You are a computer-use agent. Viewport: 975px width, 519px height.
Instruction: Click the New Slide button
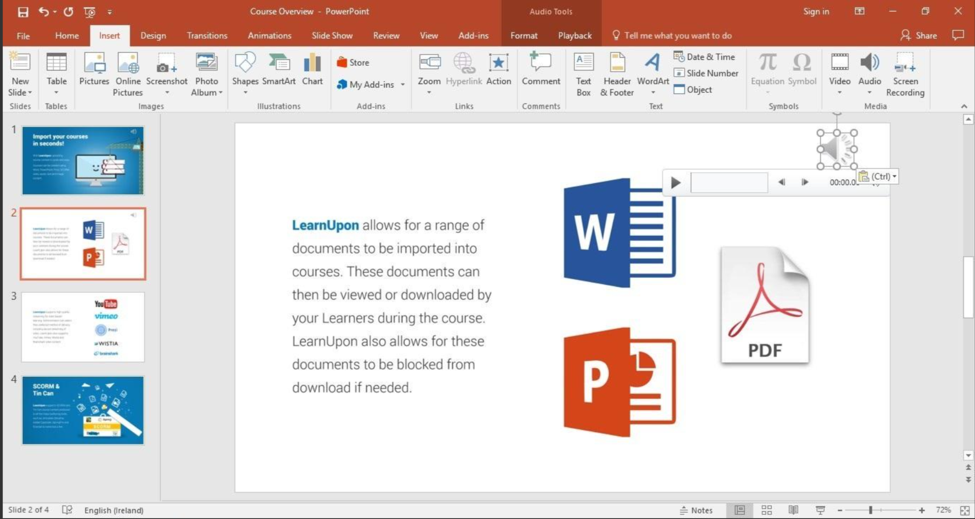tap(20, 75)
